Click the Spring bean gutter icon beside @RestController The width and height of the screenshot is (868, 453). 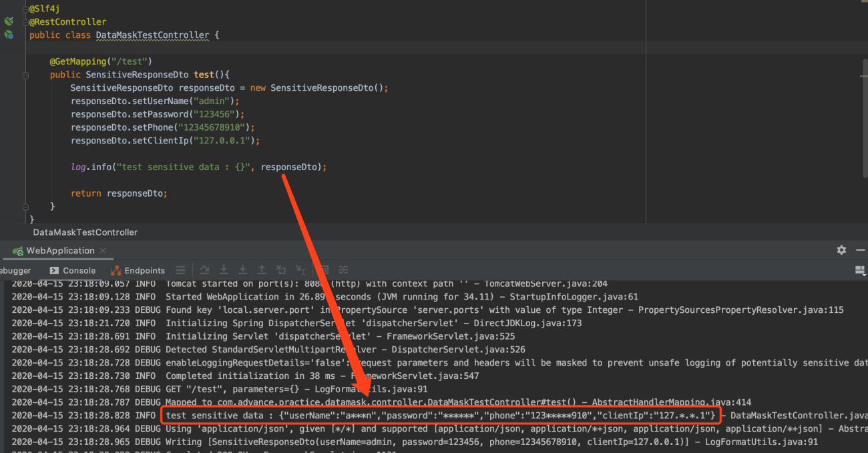tap(9, 21)
